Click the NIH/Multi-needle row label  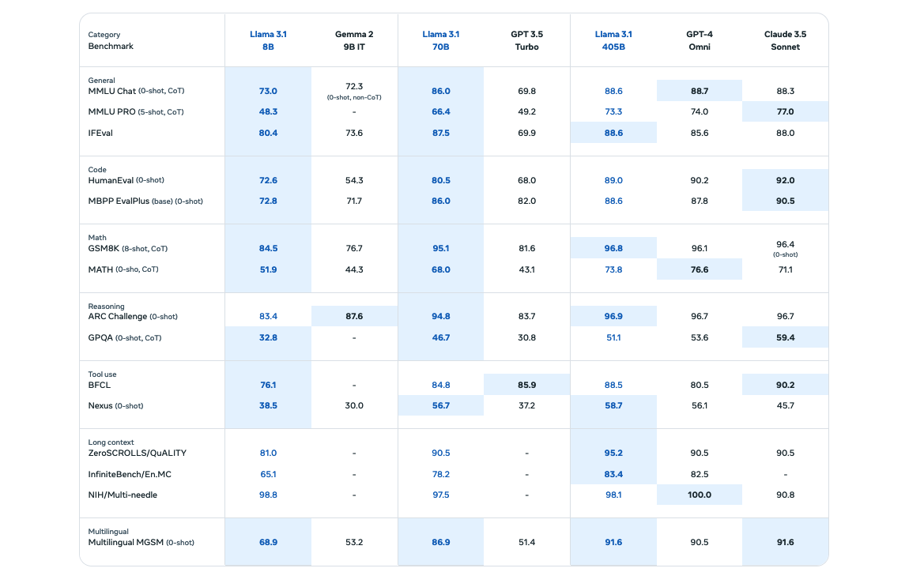(123, 495)
